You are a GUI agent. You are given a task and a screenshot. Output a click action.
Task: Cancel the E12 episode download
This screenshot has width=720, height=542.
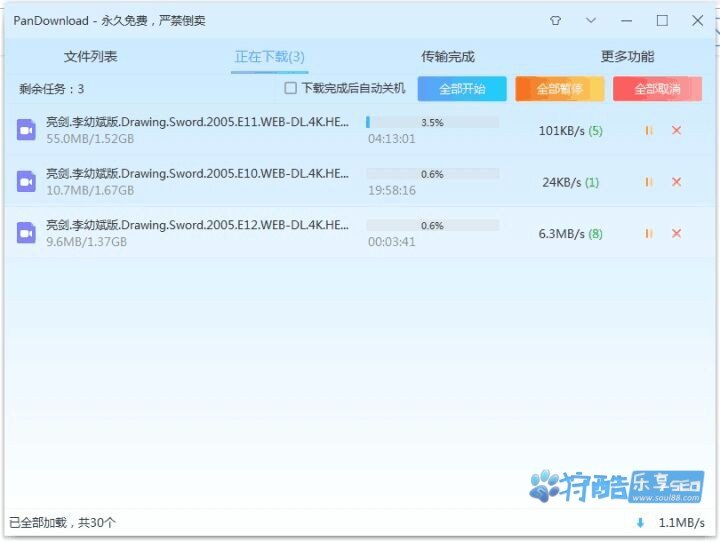[x=676, y=233]
